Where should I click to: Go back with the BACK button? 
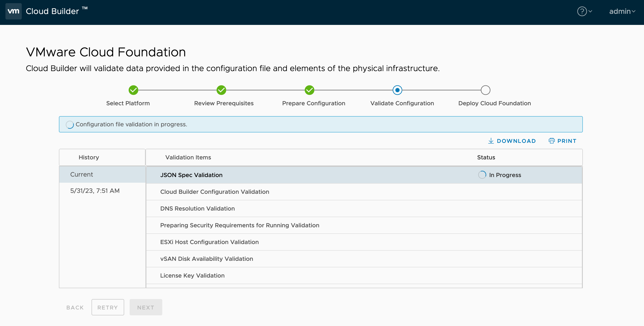pyautogui.click(x=75, y=307)
